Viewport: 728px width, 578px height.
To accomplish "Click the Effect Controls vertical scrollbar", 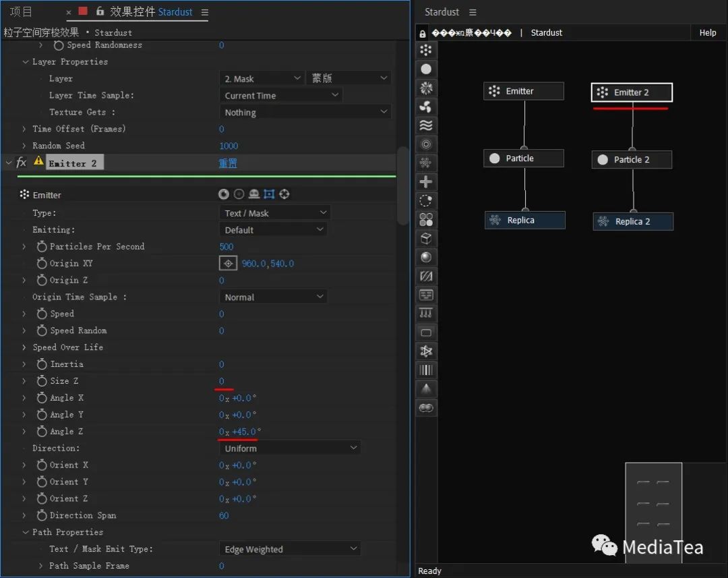I will 402,186.
